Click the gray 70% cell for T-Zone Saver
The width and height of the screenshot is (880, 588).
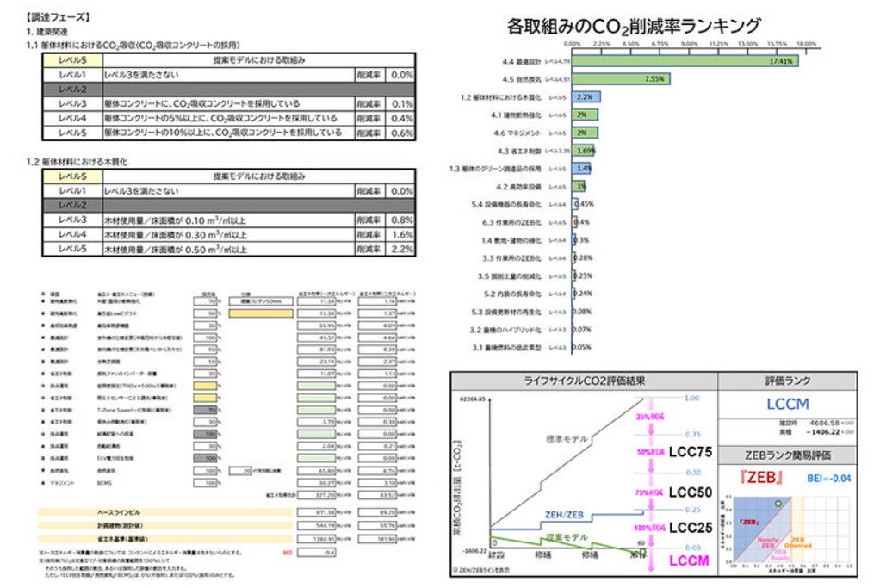(x=205, y=411)
